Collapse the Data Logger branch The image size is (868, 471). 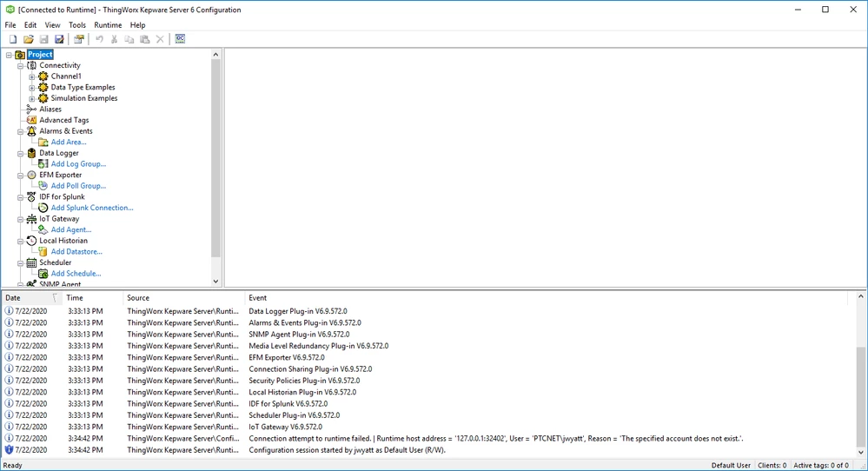[x=21, y=154]
